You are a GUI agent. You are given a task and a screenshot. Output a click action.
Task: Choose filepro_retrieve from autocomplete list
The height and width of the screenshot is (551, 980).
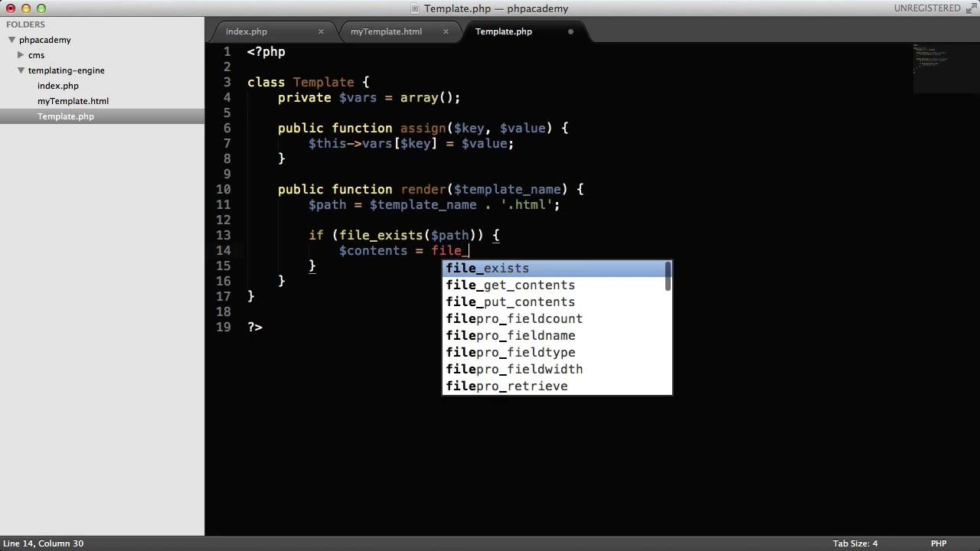[554, 386]
